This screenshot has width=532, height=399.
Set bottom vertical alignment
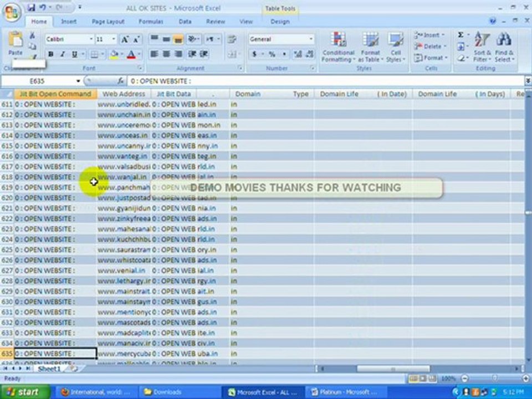click(178, 39)
